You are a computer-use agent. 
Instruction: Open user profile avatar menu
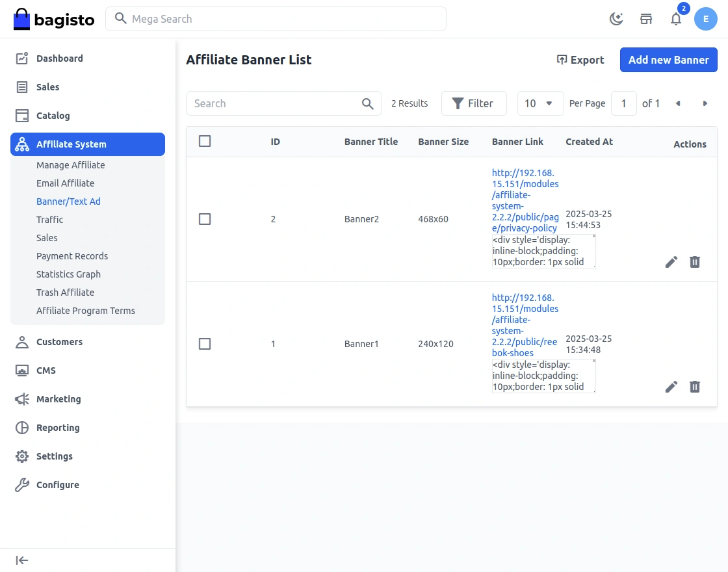click(x=706, y=19)
